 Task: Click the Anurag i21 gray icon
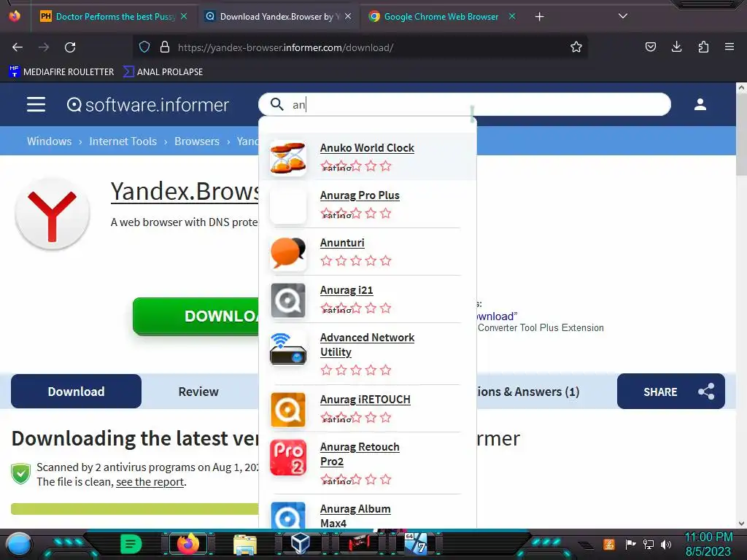click(287, 300)
